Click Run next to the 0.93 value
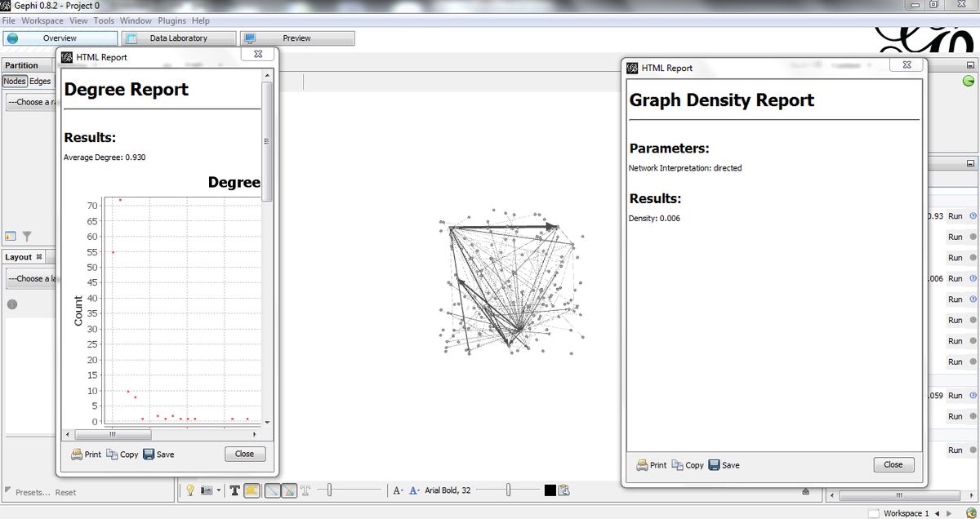The image size is (980, 519). tap(955, 216)
